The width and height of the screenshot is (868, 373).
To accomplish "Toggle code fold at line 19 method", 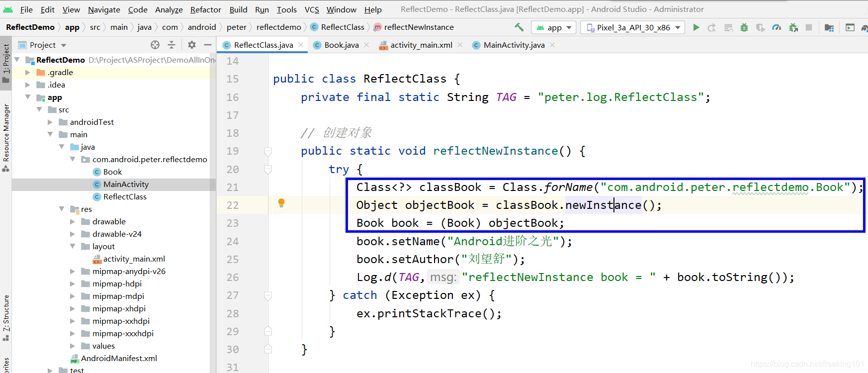I will pyautogui.click(x=268, y=151).
